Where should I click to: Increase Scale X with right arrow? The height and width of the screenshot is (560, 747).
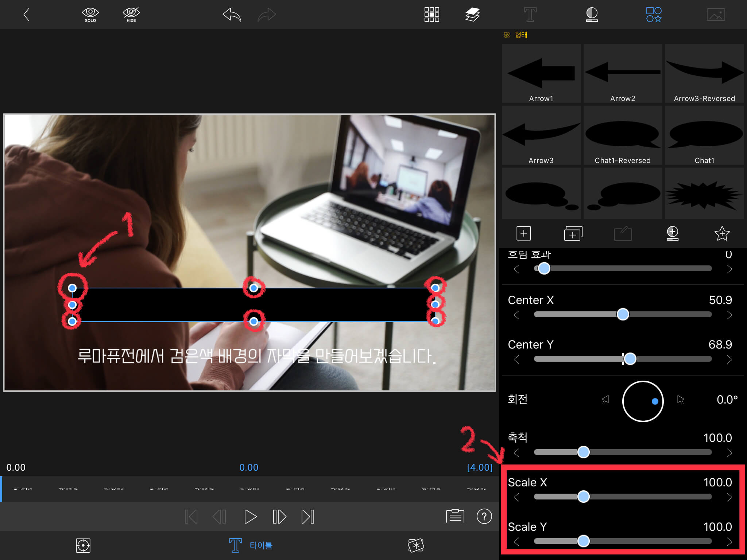click(729, 497)
